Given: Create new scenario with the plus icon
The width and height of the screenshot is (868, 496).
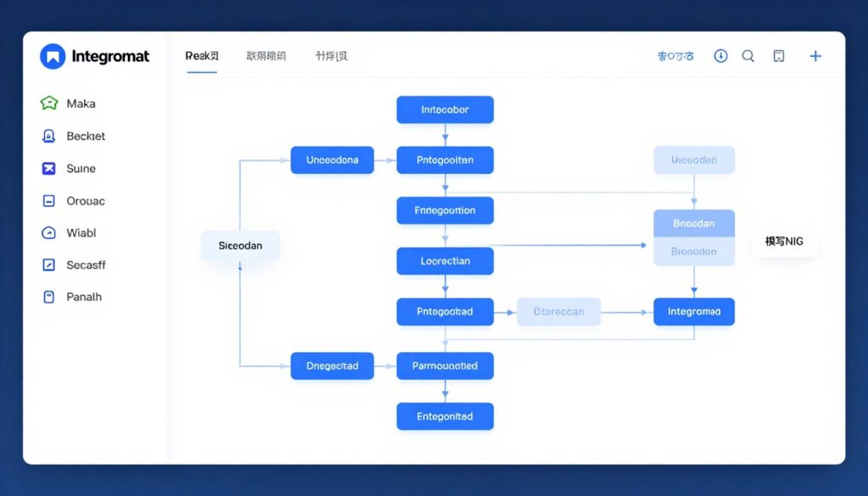Looking at the screenshot, I should click(815, 55).
